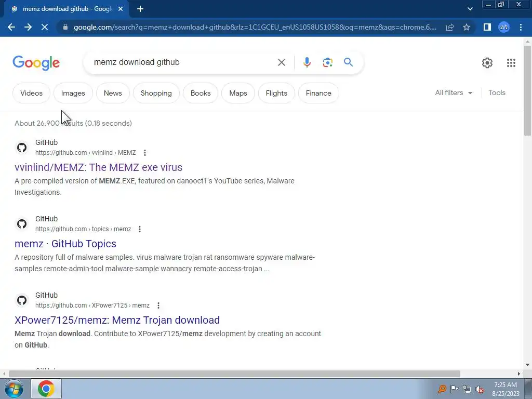Go to Google home via the logo
The image size is (532, 399).
36,63
